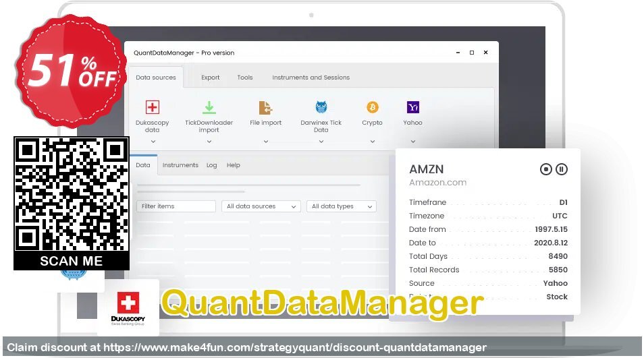The width and height of the screenshot is (644, 358).
Task: Maximize the QuantDataManager window
Action: click(472, 53)
